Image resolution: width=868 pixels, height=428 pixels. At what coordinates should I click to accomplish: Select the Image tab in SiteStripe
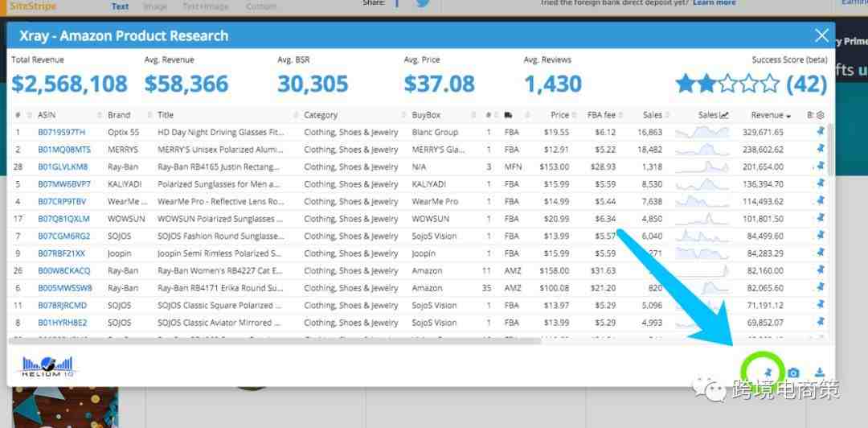pos(155,6)
